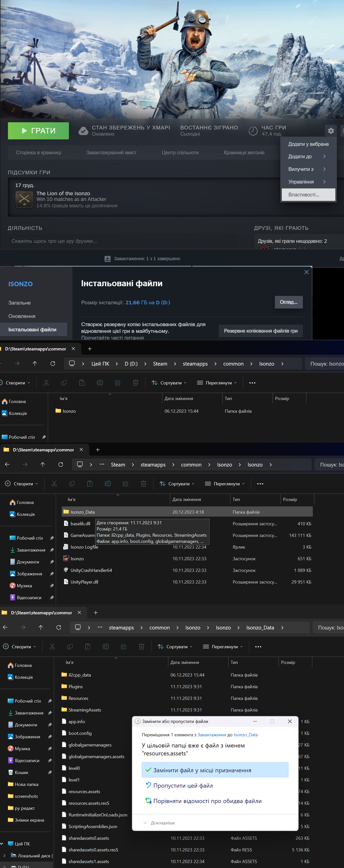Click the cut scissors icon in the bottom Explorer toolbar
Screen dimensions: 344x868
click(x=52, y=647)
